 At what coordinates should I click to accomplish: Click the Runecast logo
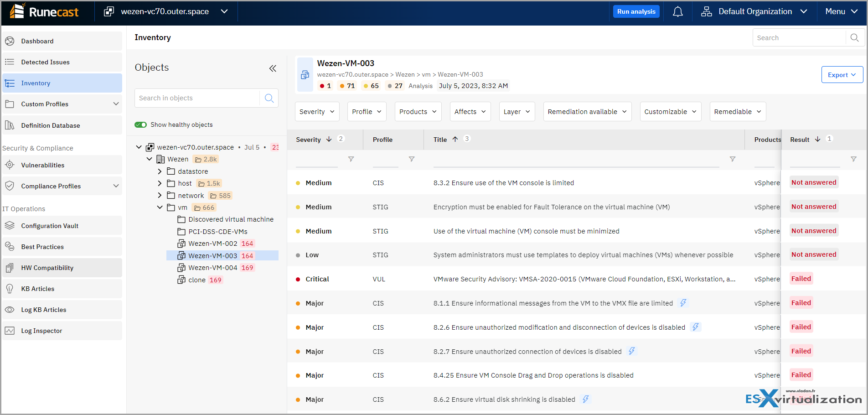44,11
